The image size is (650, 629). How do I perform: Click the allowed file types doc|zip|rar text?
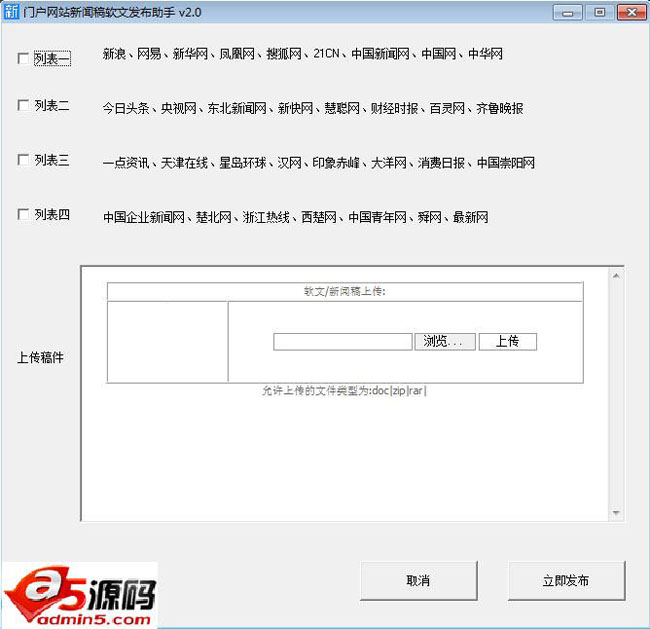344,391
